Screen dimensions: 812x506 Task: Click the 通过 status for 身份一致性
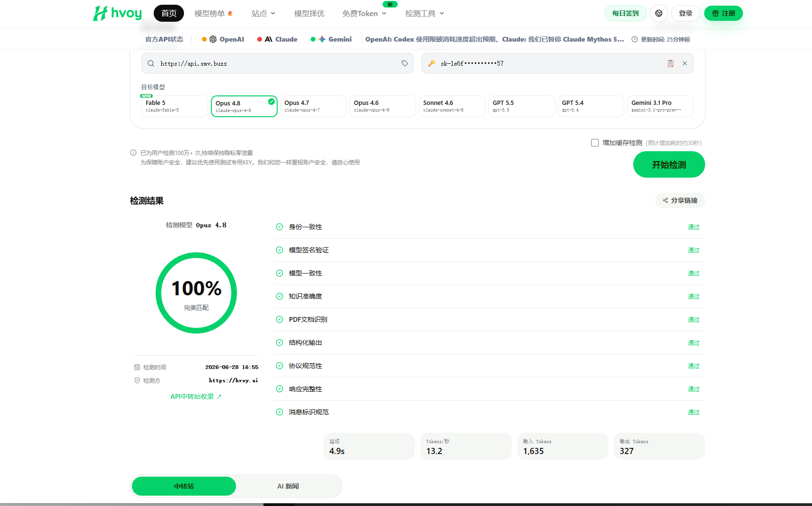[x=694, y=227]
